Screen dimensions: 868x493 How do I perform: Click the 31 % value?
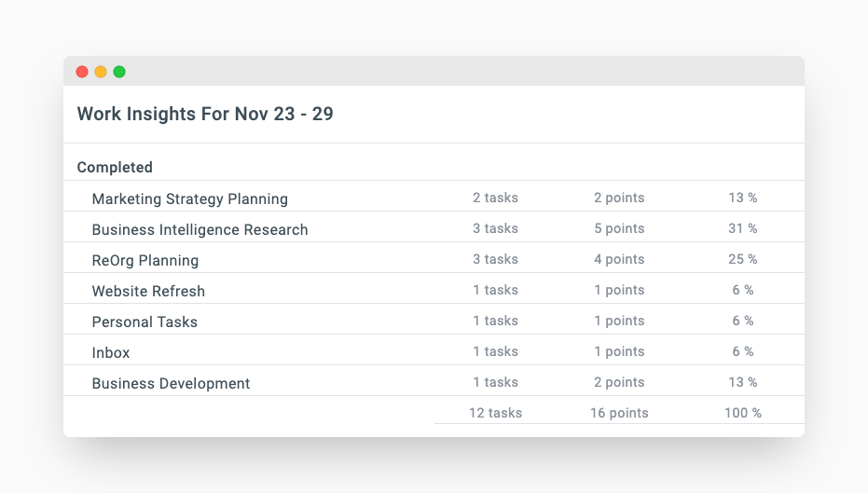click(x=743, y=228)
